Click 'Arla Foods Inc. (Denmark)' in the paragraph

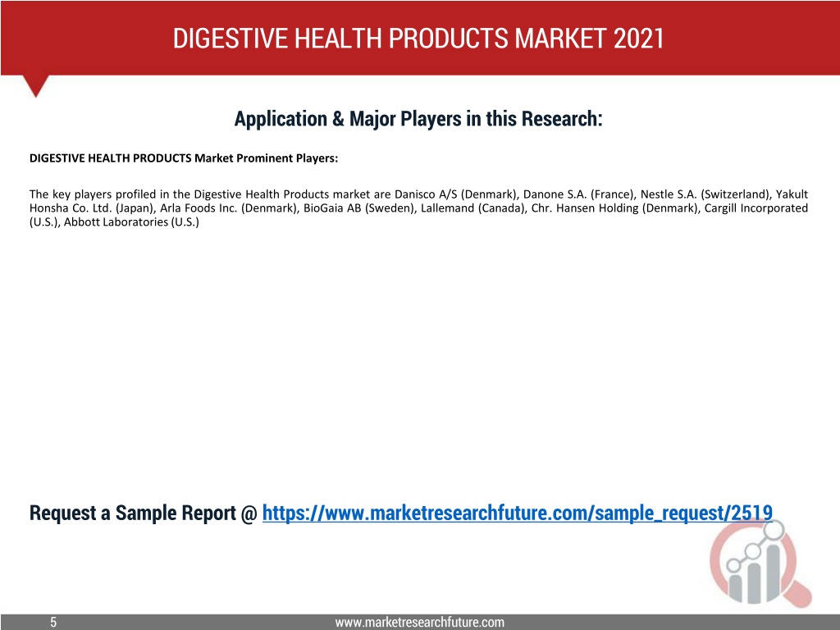pyautogui.click(x=229, y=208)
